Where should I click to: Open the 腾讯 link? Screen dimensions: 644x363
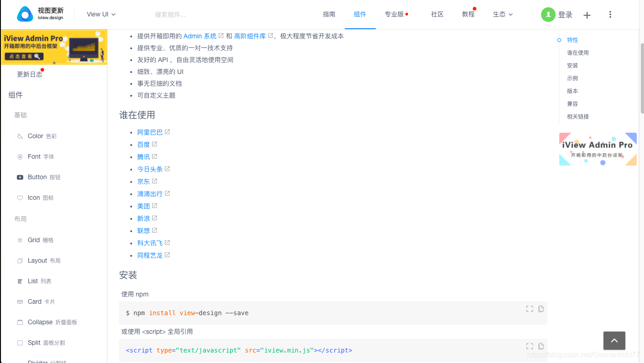pos(143,156)
